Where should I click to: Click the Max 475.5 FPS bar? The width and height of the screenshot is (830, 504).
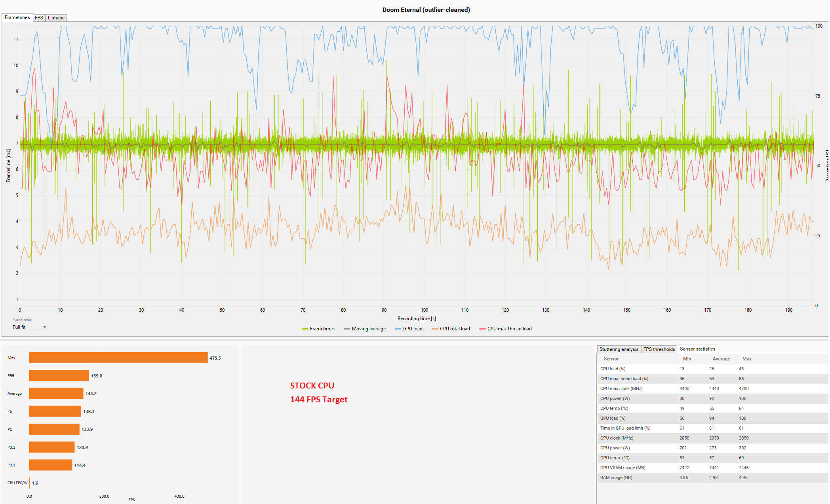pos(118,358)
